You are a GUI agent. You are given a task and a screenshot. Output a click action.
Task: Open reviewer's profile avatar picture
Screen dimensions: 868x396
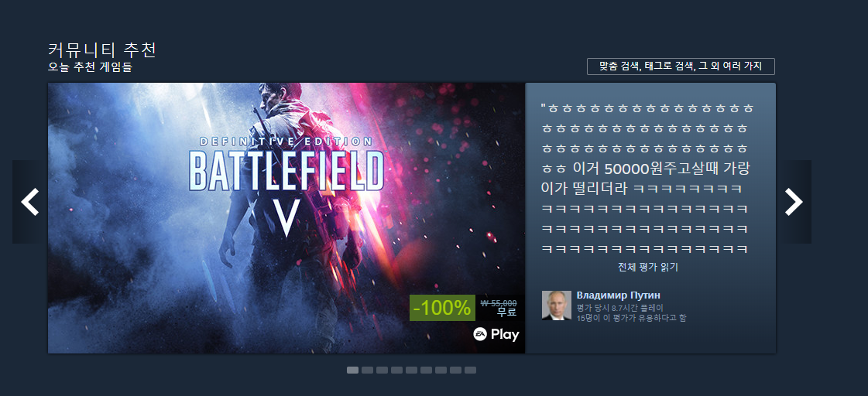(x=556, y=306)
